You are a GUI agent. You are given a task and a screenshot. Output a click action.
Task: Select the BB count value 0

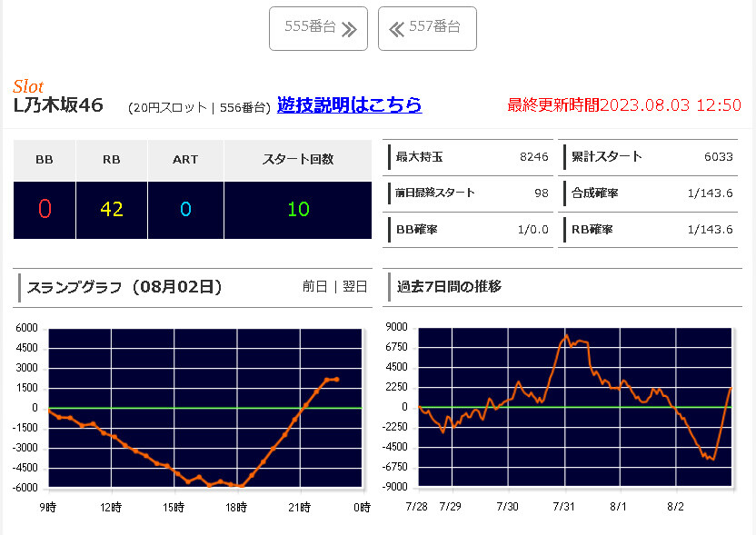pyautogui.click(x=45, y=209)
